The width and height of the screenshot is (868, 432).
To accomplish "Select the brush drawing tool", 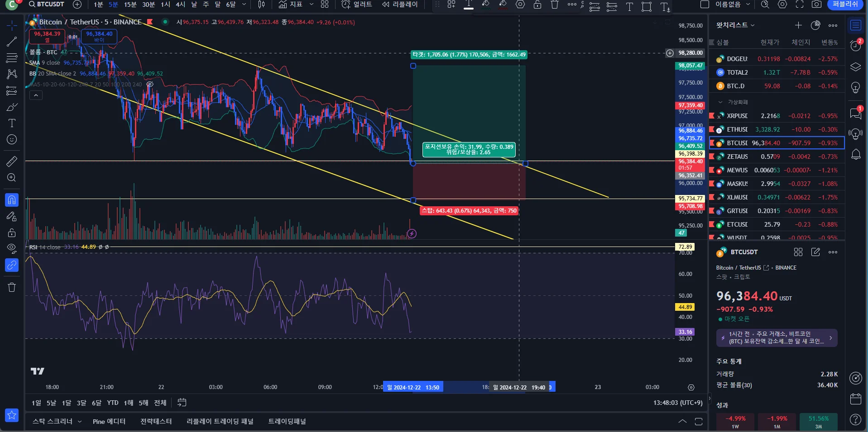I will [12, 107].
